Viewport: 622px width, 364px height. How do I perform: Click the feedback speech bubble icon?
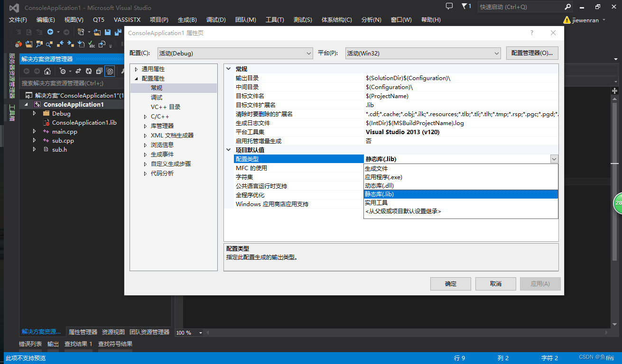pos(449,6)
